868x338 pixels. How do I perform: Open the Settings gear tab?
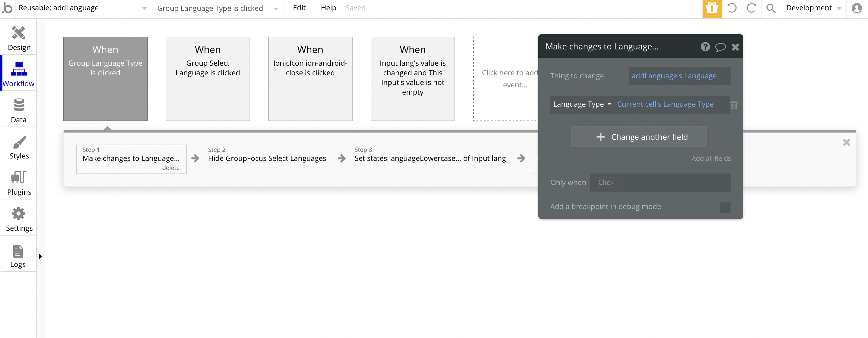[x=18, y=219]
